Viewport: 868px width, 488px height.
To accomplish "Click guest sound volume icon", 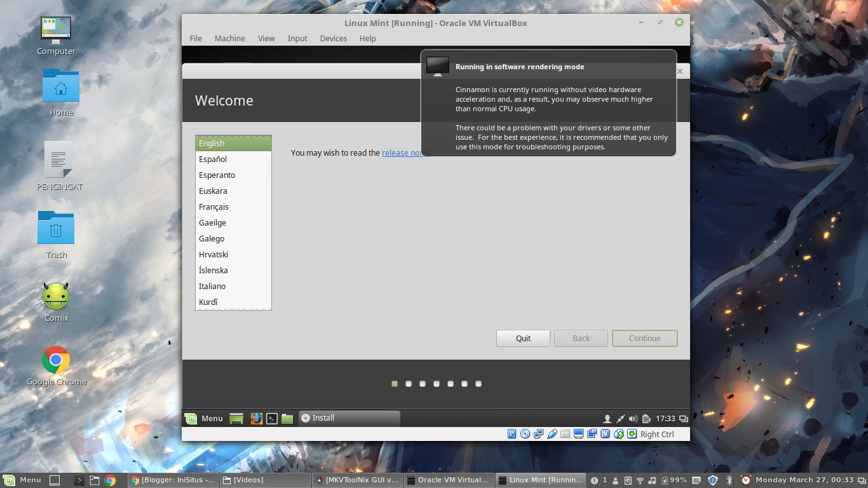I will pos(633,419).
